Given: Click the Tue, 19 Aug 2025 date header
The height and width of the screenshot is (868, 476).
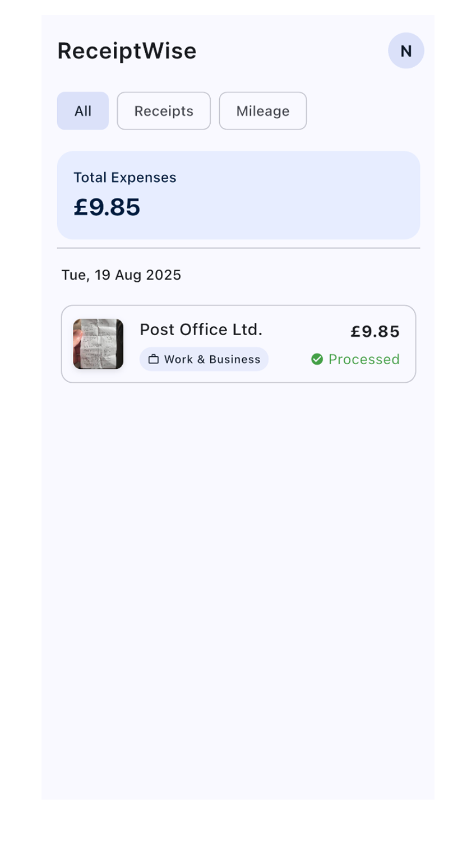Looking at the screenshot, I should [x=121, y=275].
